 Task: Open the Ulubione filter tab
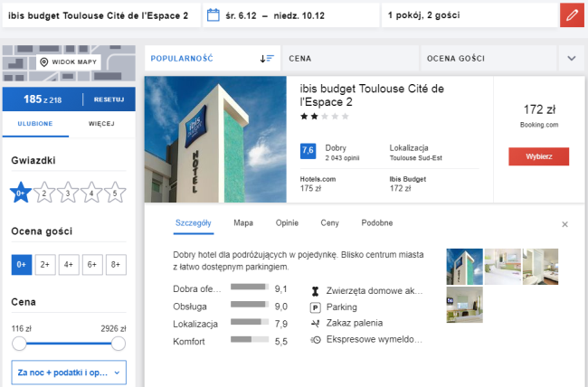pyautogui.click(x=35, y=124)
